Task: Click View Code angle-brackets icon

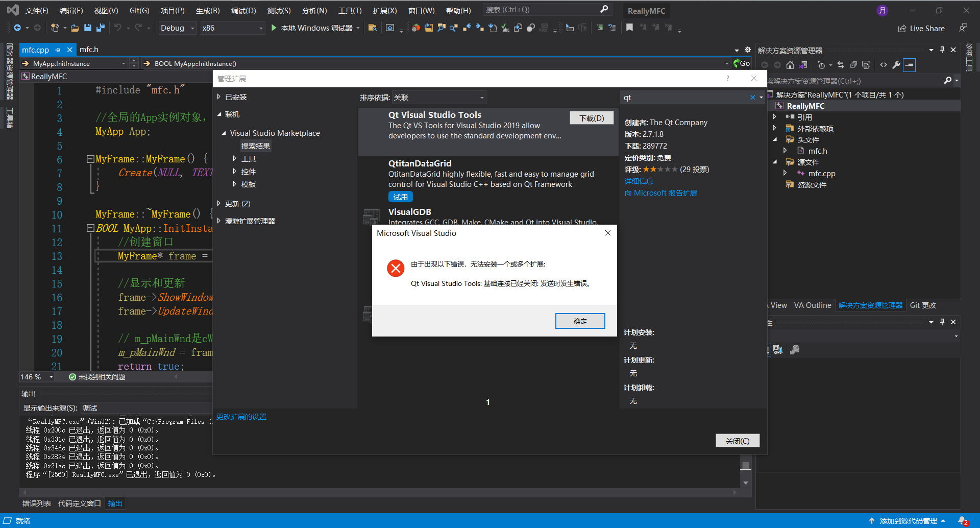Action: coord(884,65)
